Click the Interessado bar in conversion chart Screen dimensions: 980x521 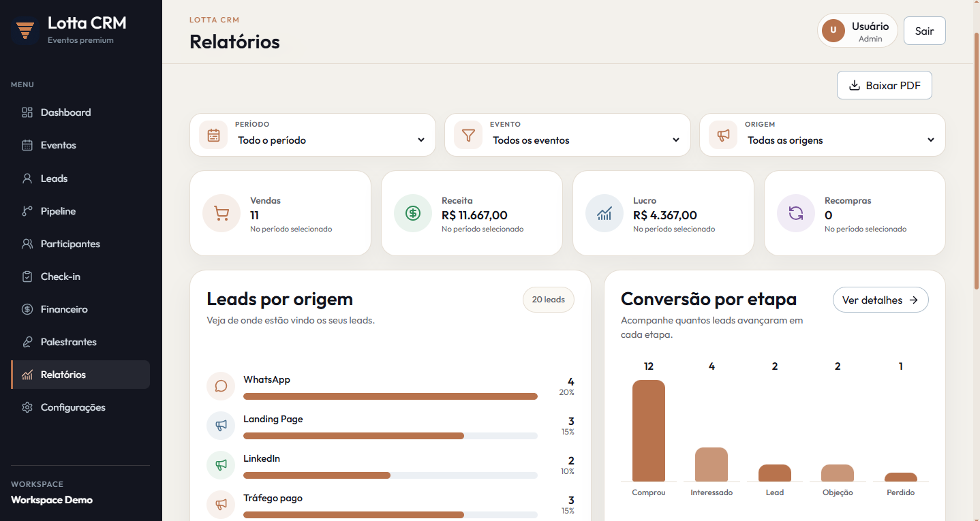(x=711, y=464)
